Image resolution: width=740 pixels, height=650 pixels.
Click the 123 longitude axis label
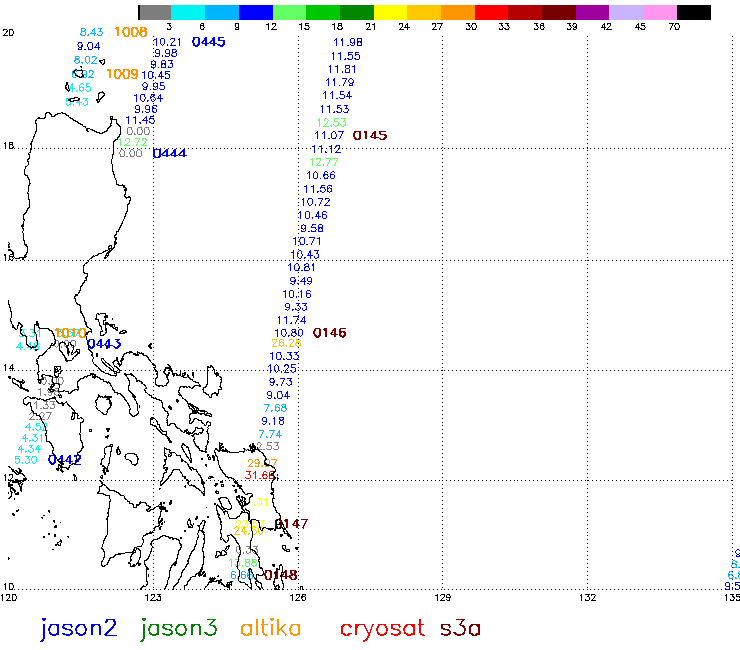[x=153, y=598]
